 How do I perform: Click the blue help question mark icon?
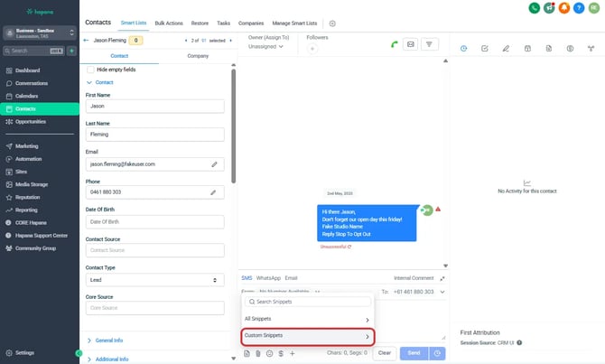tap(578, 8)
